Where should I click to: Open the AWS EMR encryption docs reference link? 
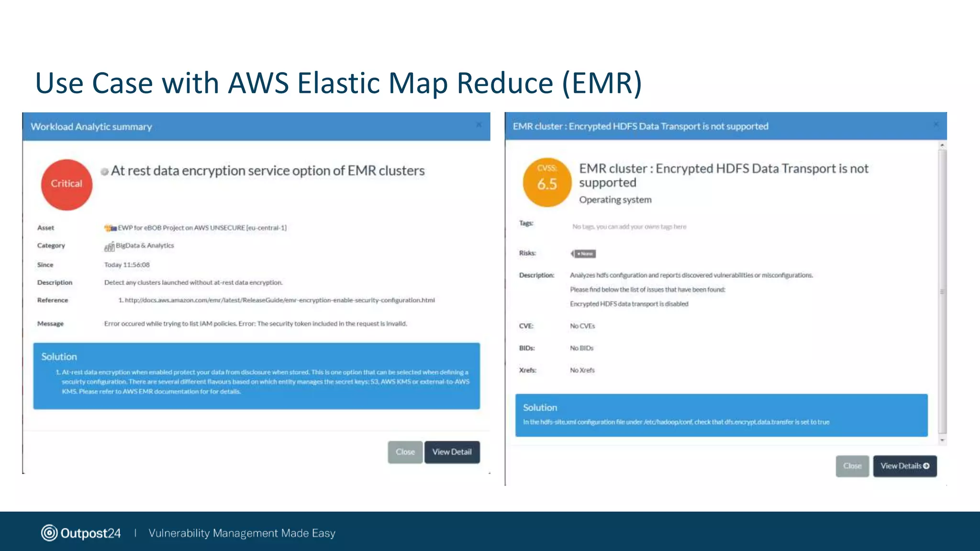coord(279,300)
